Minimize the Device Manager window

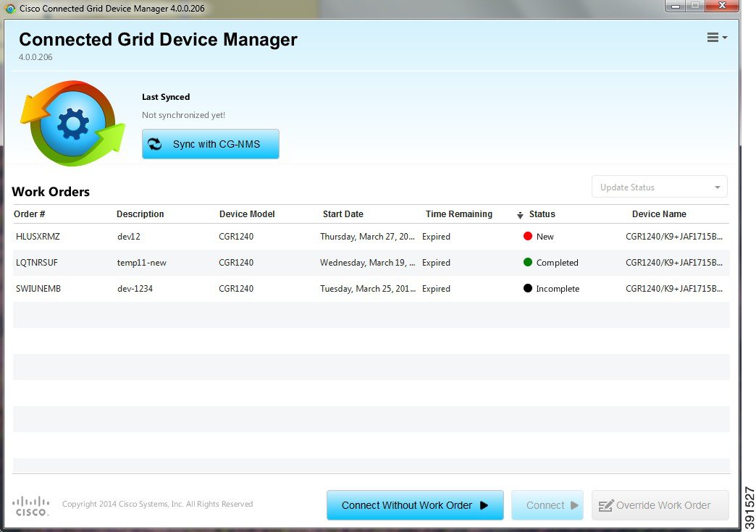pos(676,6)
